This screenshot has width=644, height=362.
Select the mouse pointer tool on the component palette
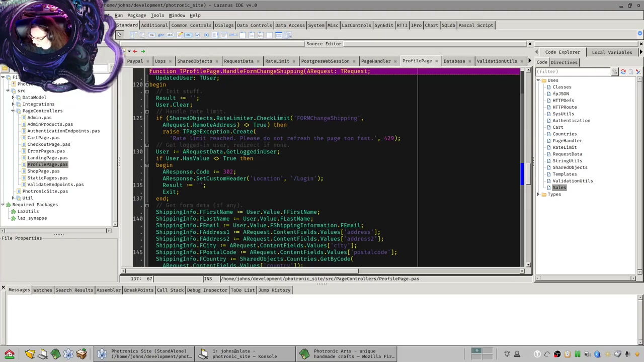click(x=119, y=35)
